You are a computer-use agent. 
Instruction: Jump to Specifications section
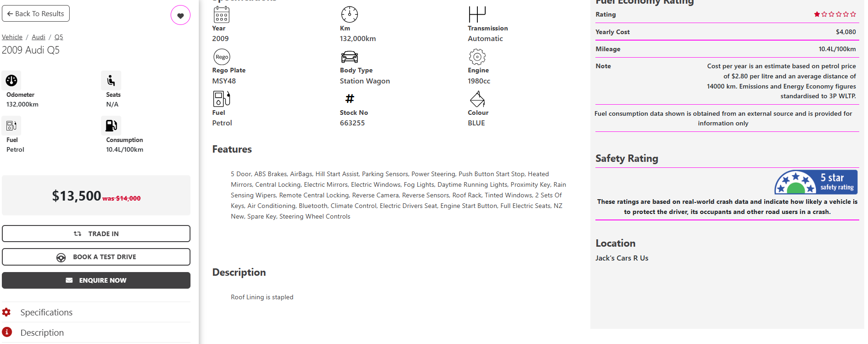point(46,312)
